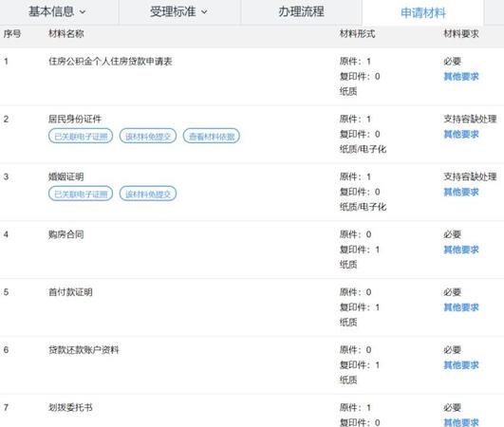Expand the 基本信息 dropdown chevron

tap(83, 12)
